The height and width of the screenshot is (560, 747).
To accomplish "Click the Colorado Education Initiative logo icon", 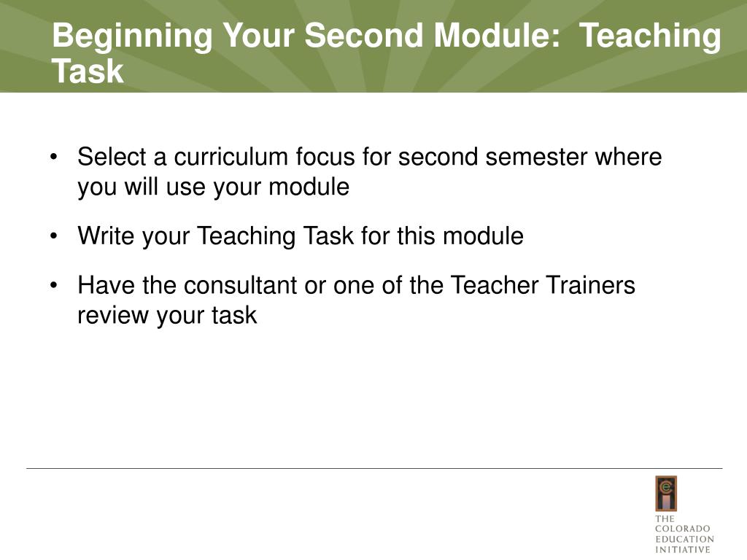I will [x=665, y=494].
